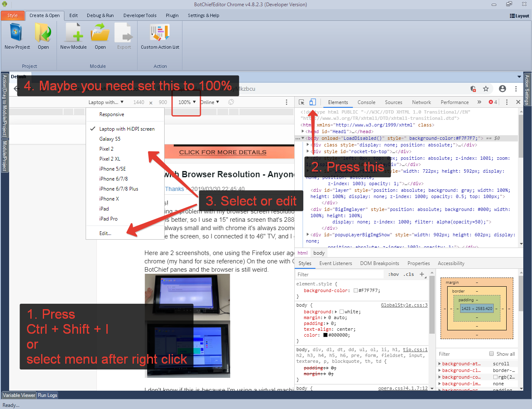Toggle the device toolbar icon in DevTools
532x409 pixels.
[x=313, y=102]
